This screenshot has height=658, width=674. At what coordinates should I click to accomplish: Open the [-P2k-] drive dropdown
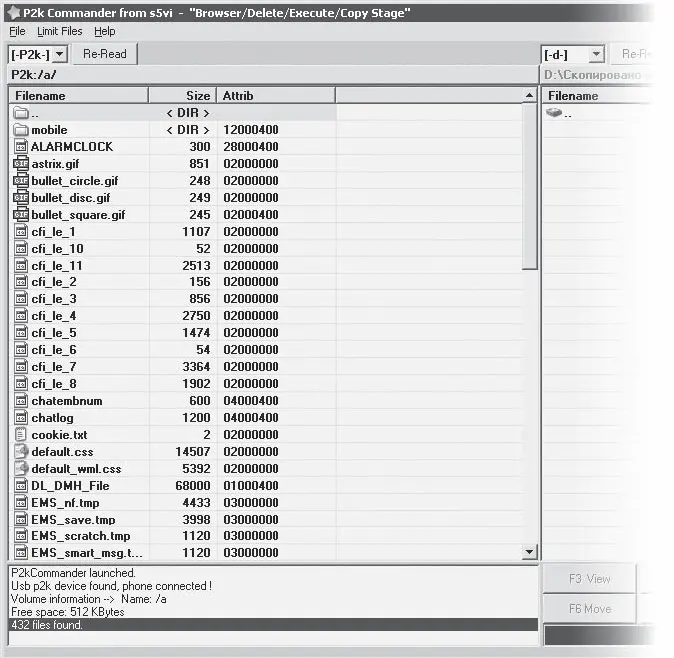(x=60, y=55)
